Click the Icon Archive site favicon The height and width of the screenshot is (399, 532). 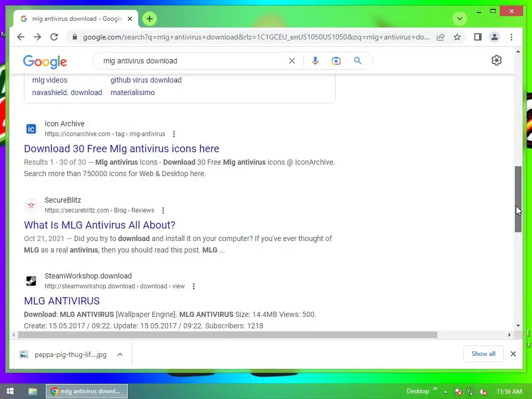pyautogui.click(x=31, y=129)
